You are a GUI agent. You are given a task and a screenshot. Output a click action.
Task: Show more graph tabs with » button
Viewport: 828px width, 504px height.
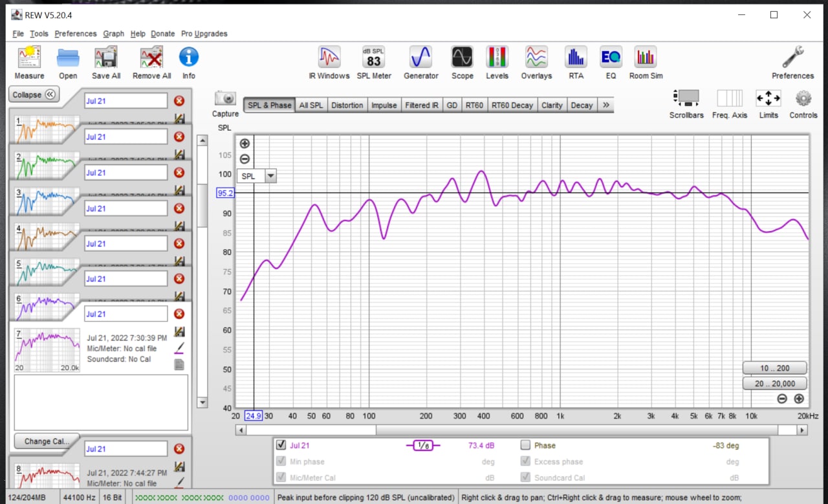(x=605, y=105)
